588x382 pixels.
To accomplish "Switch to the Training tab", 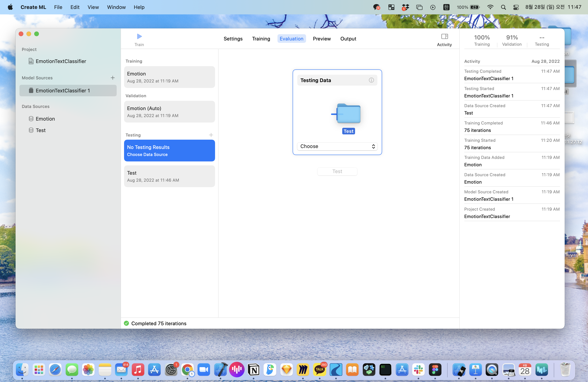I will click(261, 39).
